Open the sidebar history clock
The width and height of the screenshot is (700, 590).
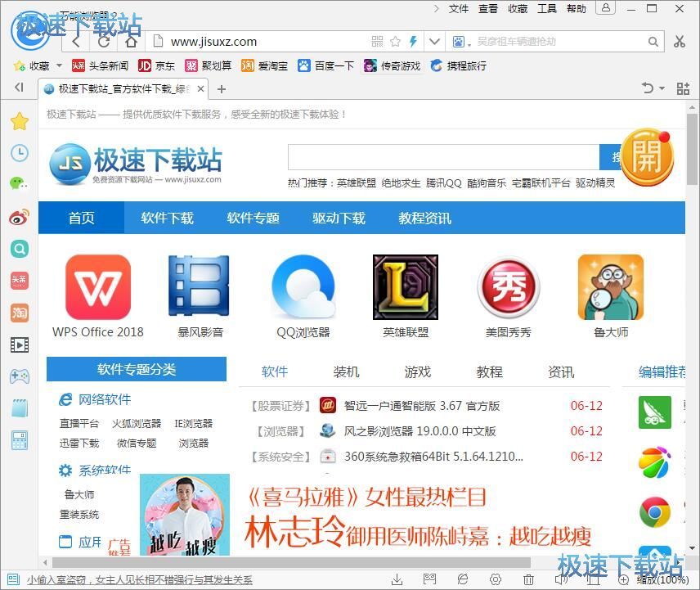coord(20,153)
